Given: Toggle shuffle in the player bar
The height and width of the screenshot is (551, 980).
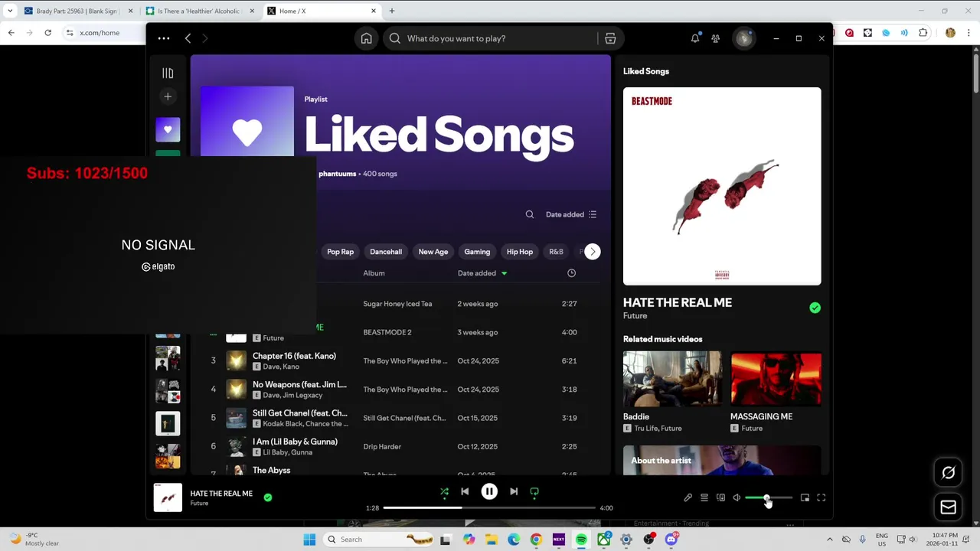Looking at the screenshot, I should tap(444, 492).
